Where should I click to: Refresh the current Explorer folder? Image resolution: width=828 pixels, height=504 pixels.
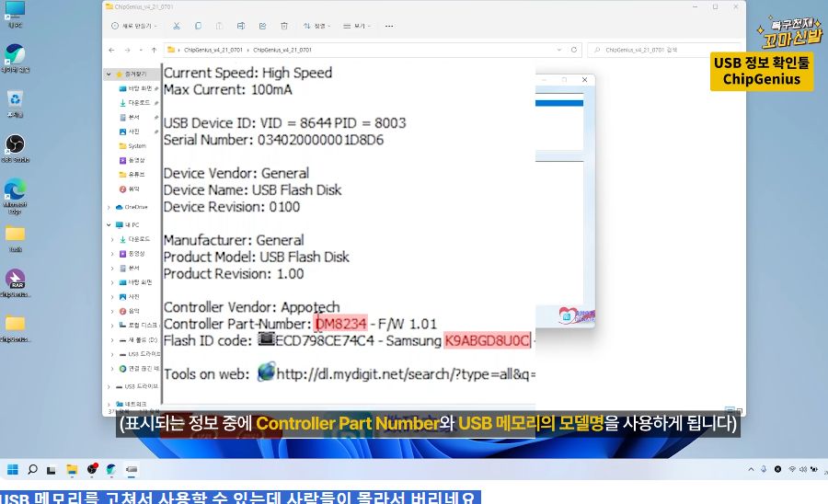pyautogui.click(x=574, y=51)
